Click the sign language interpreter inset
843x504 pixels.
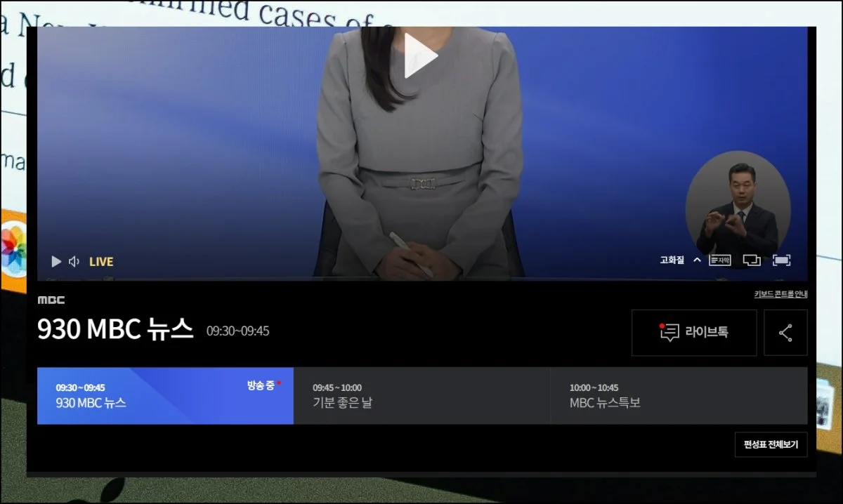[x=738, y=204]
